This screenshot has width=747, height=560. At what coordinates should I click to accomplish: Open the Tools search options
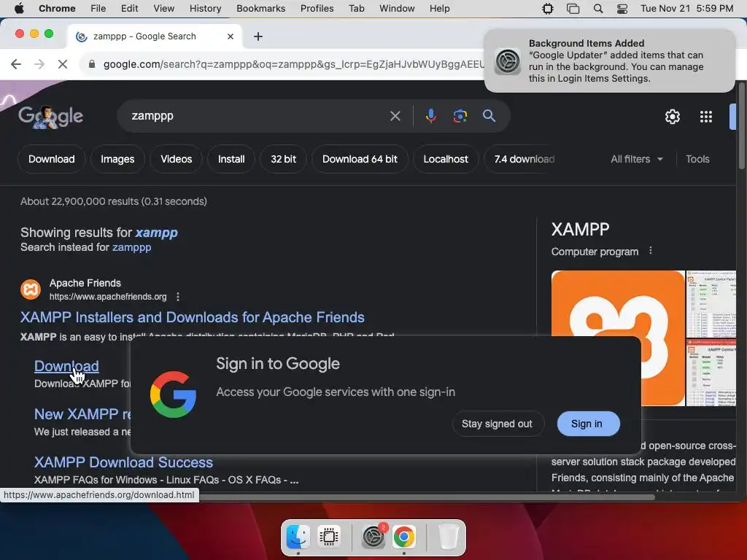point(697,159)
